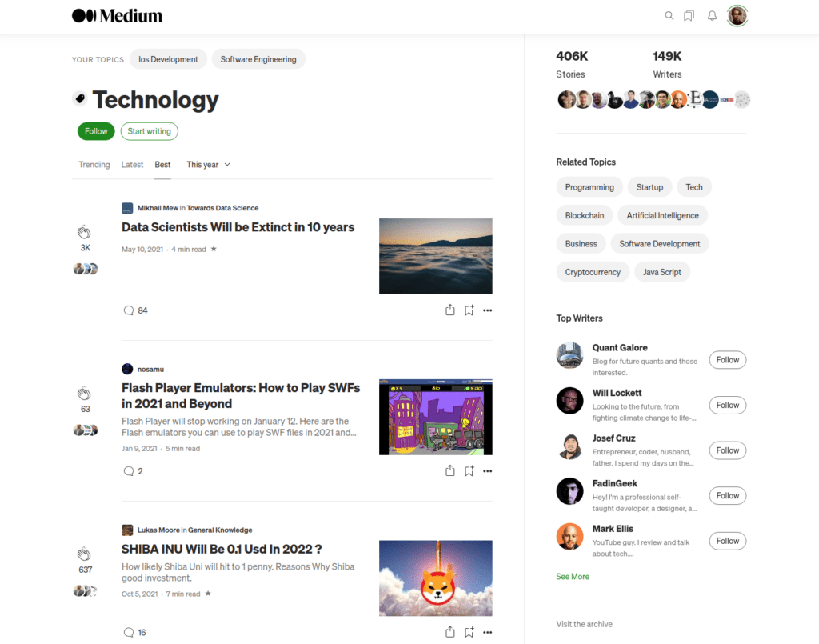Share the Data Scientists Will be Extinct article
This screenshot has width=819, height=644.
[449, 310]
